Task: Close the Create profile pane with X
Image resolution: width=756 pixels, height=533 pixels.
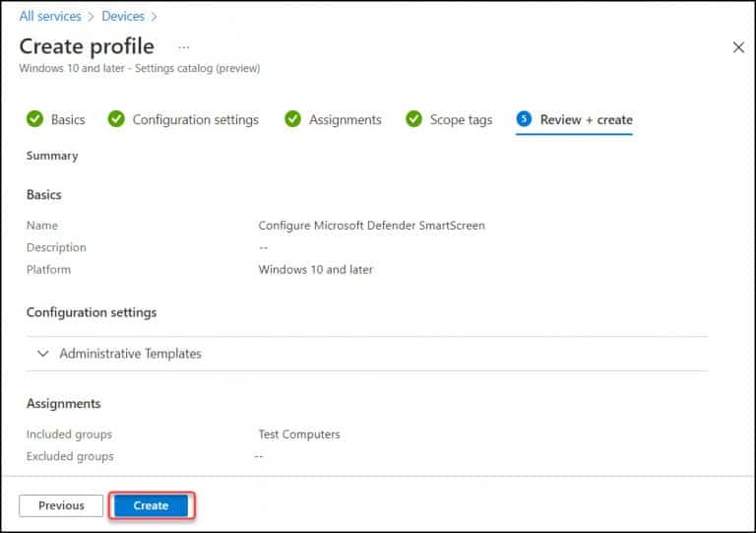Action: pyautogui.click(x=738, y=47)
